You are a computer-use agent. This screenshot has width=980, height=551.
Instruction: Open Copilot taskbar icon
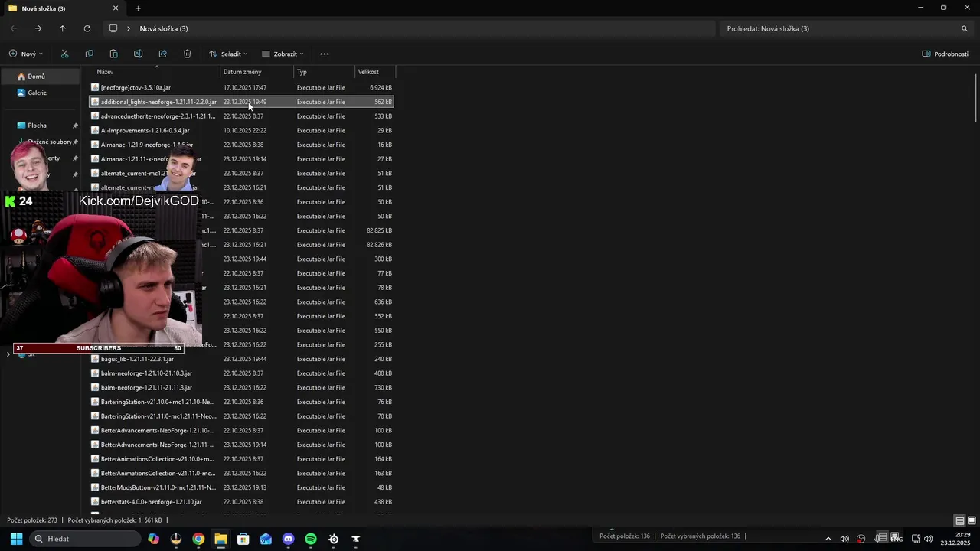pyautogui.click(x=153, y=539)
